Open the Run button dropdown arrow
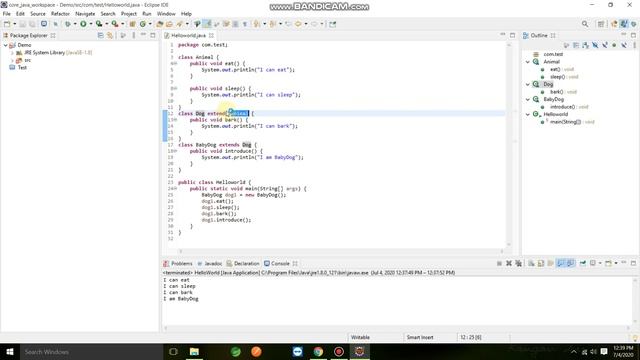Screen dimensions: 640x360 (91, 24)
